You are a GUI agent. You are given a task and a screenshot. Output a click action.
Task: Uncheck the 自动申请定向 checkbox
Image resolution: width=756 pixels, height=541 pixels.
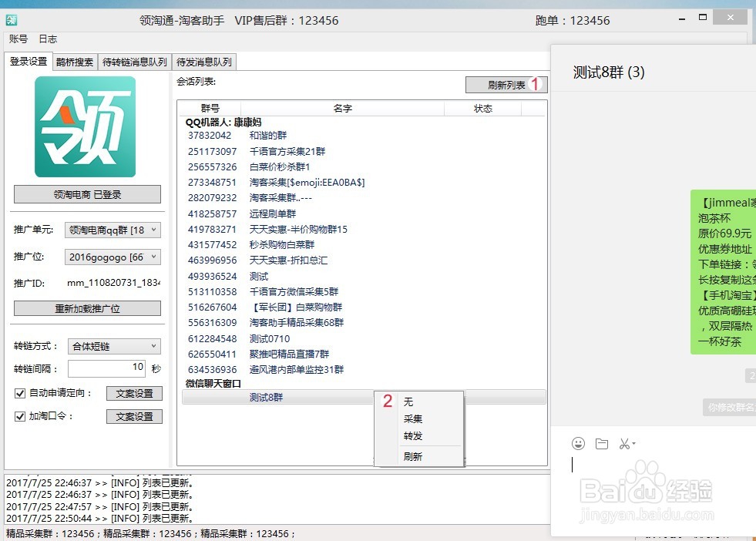18,394
